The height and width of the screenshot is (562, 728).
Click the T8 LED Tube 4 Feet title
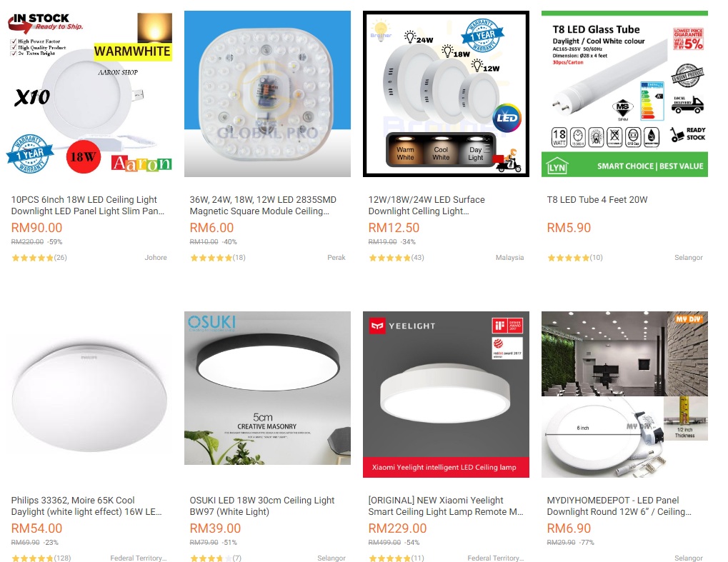click(x=597, y=199)
